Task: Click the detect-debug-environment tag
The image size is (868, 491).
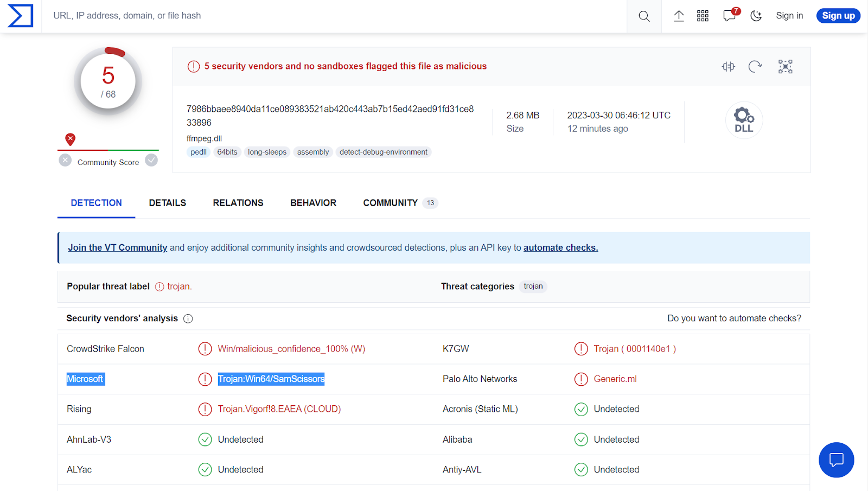Action: [x=384, y=152]
